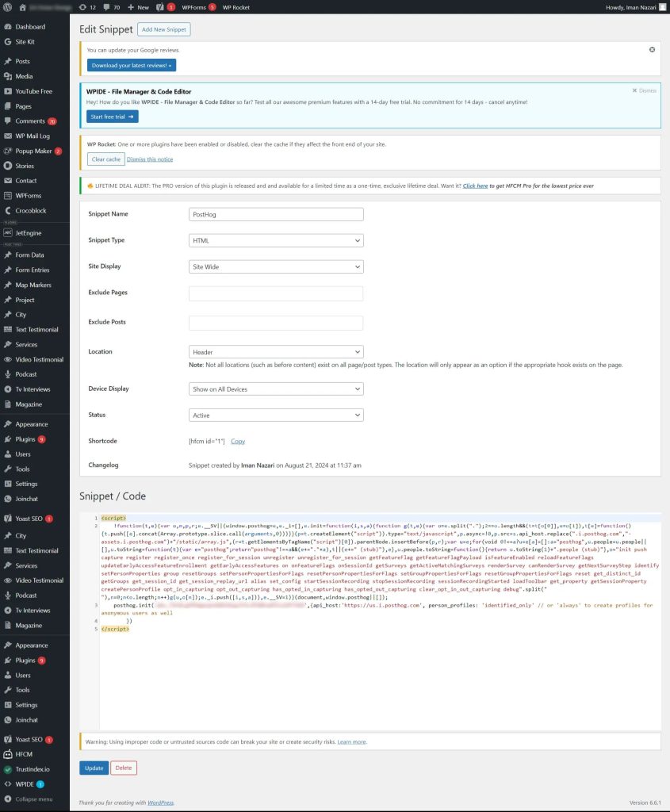This screenshot has width=670, height=812.
Task: Open the New menu in the admin bar
Action: [138, 7]
